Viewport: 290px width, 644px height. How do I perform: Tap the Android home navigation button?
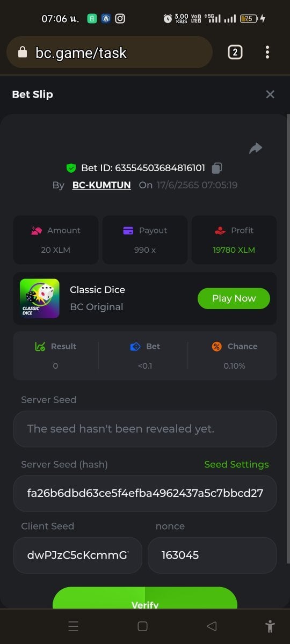tap(142, 626)
